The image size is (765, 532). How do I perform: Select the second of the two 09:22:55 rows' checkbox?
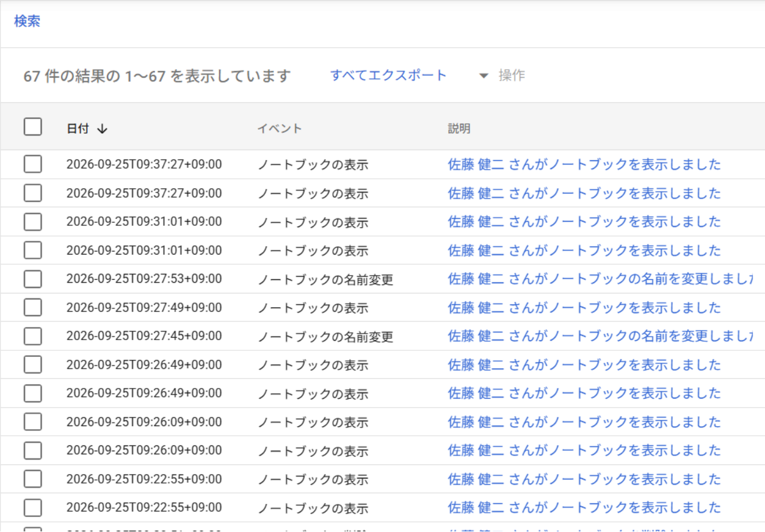(33, 508)
